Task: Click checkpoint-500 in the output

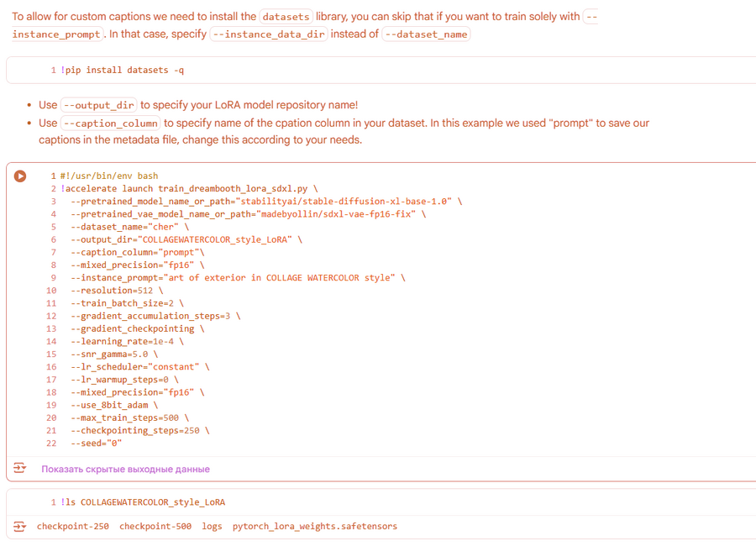Action: (155, 527)
